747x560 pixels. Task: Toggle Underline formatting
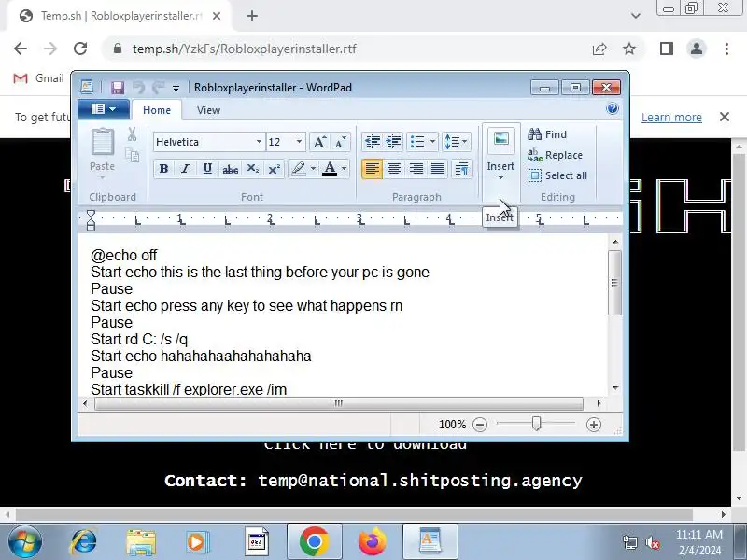click(207, 169)
